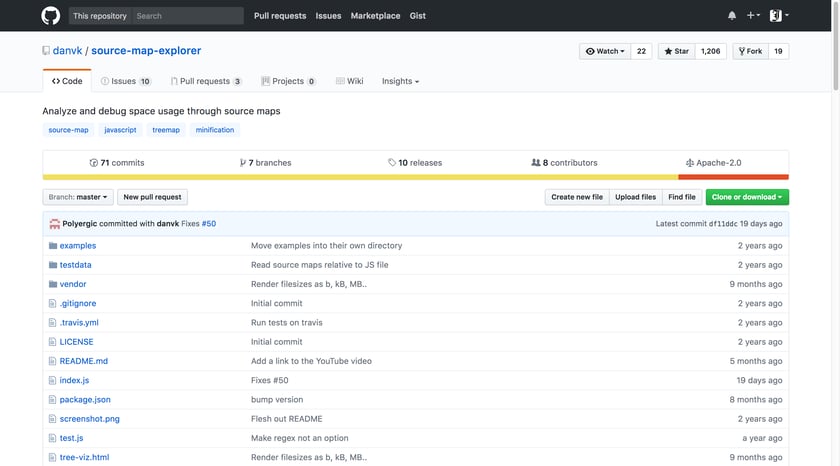Viewport: 840px width, 466px height.
Task: View the 19 forks count
Action: click(x=778, y=51)
